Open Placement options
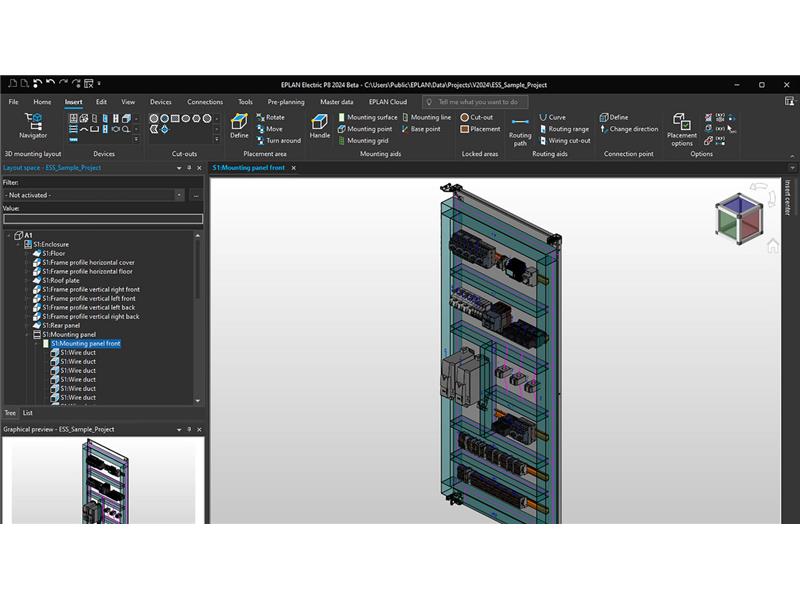This screenshot has width=800, height=600. [x=682, y=130]
